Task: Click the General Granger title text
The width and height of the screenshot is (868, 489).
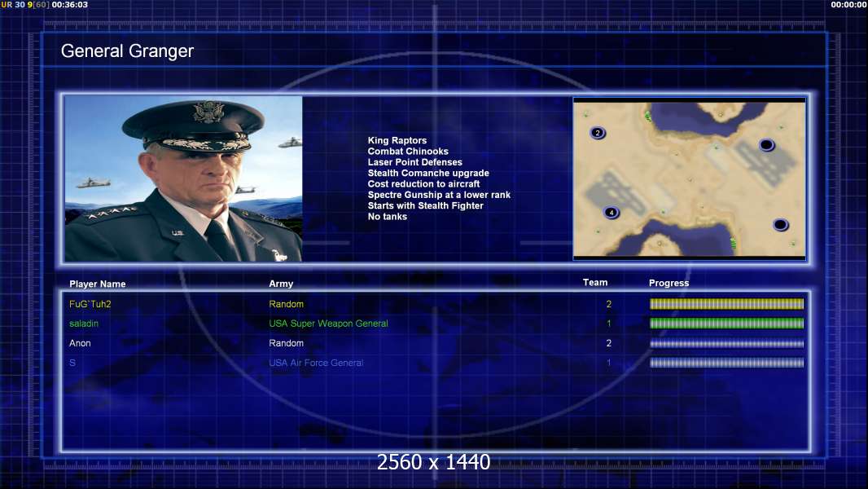Action: pos(127,51)
